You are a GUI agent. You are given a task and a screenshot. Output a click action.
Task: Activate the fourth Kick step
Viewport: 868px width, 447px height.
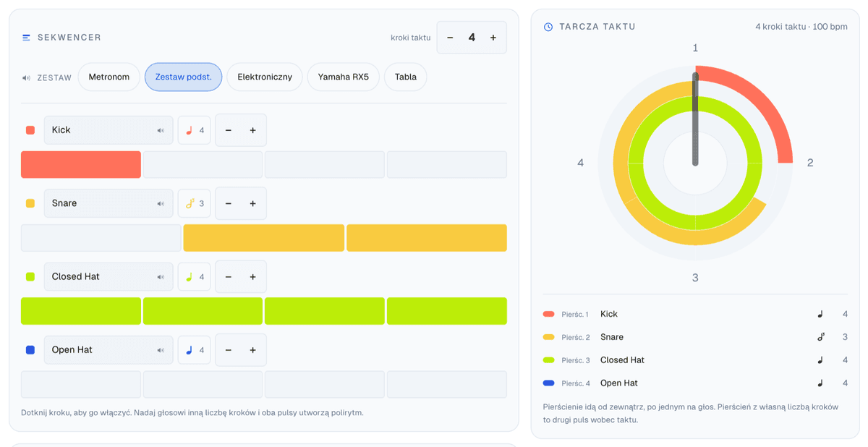pyautogui.click(x=447, y=164)
